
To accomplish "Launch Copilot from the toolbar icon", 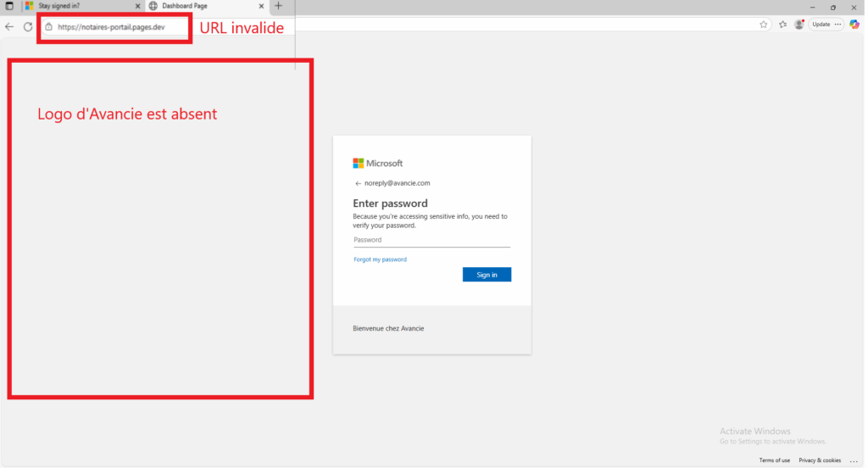I will click(854, 25).
